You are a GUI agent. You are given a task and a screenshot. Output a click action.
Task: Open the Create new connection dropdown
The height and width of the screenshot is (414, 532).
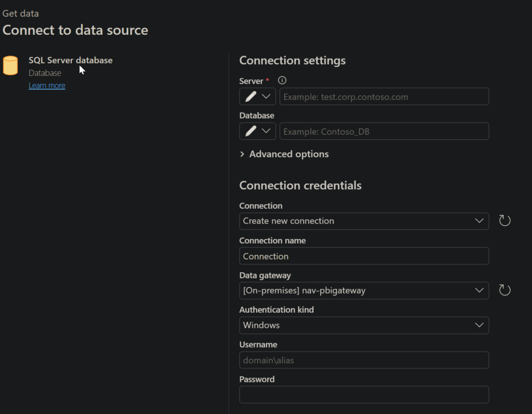click(364, 221)
